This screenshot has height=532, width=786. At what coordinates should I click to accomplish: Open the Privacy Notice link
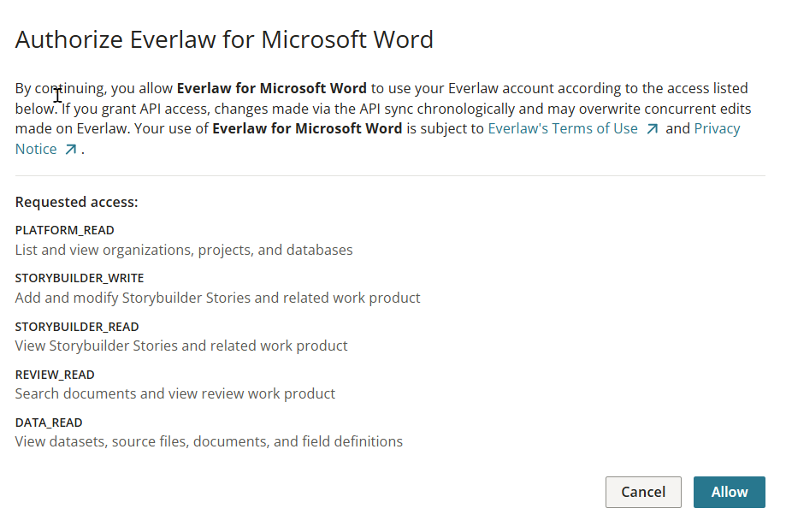(717, 129)
